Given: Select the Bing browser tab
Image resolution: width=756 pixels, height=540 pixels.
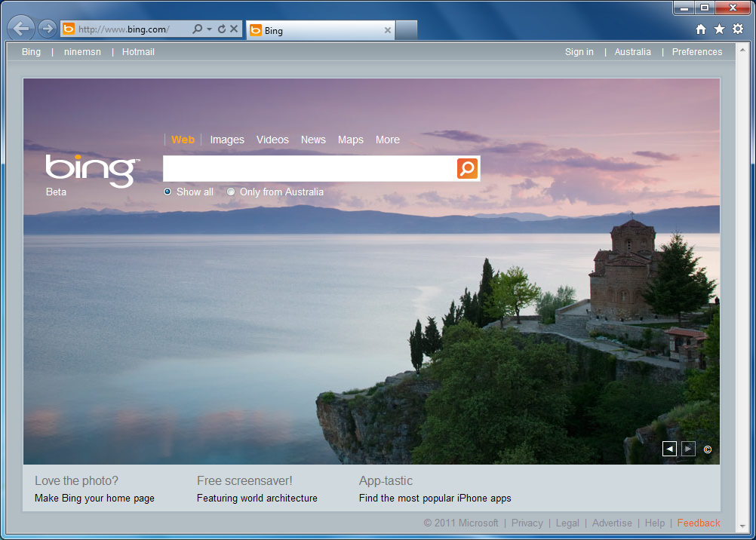Looking at the screenshot, I should (x=320, y=30).
